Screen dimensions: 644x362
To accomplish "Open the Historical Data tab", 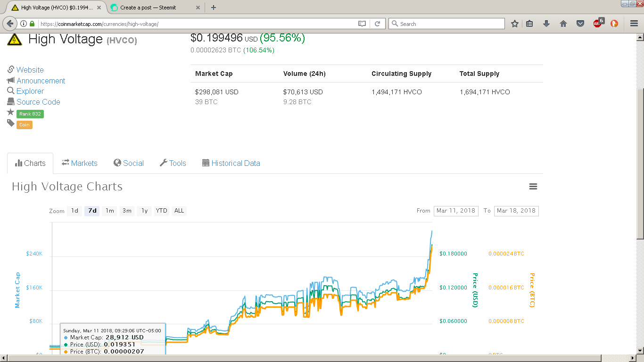I will point(231,163).
